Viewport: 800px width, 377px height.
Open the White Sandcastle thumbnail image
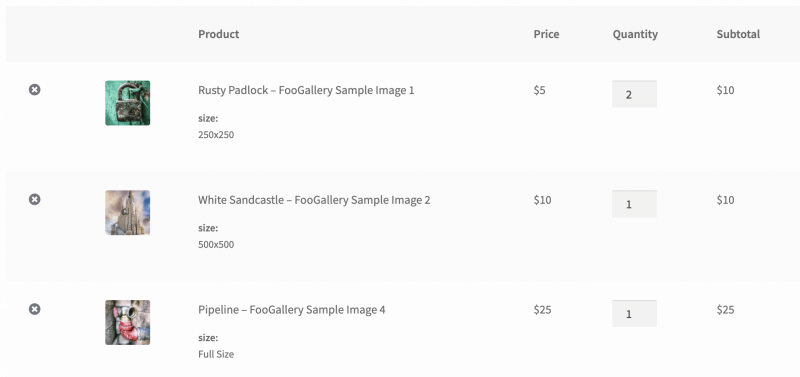tap(128, 212)
